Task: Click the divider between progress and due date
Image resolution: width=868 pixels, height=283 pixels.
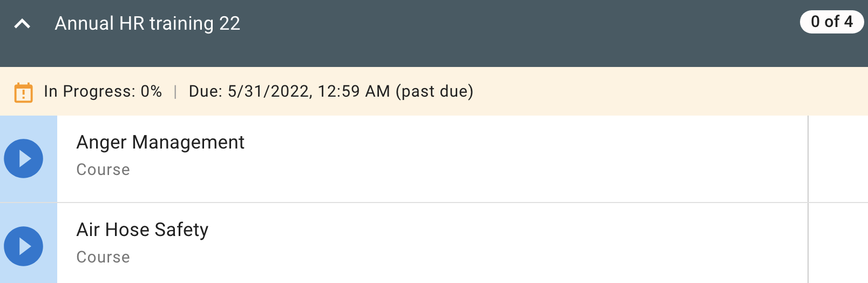Action: [x=175, y=92]
